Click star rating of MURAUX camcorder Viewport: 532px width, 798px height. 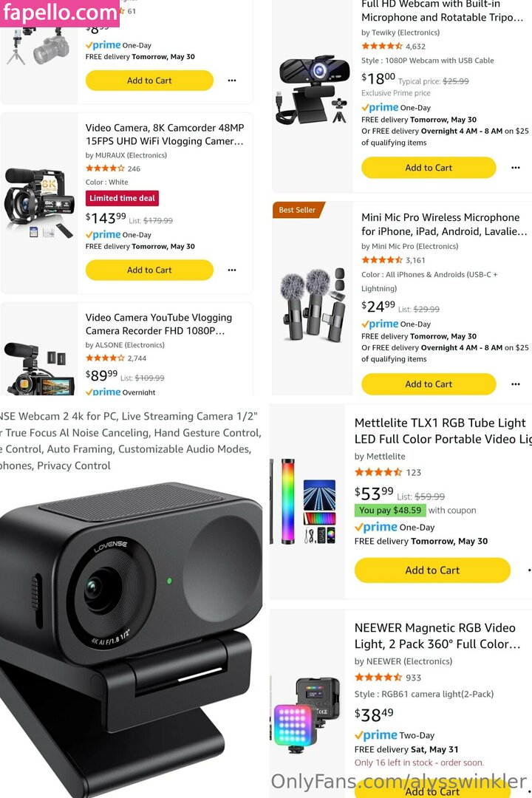tap(105, 168)
